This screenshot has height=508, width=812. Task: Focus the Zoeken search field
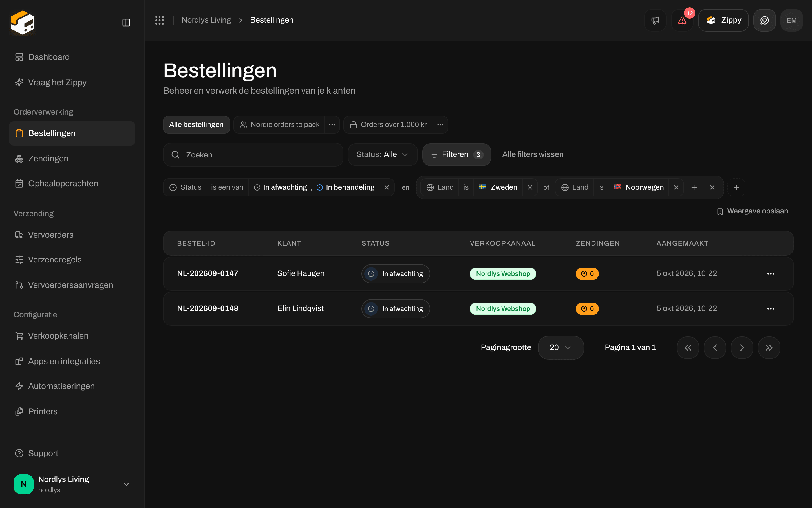pos(253,155)
